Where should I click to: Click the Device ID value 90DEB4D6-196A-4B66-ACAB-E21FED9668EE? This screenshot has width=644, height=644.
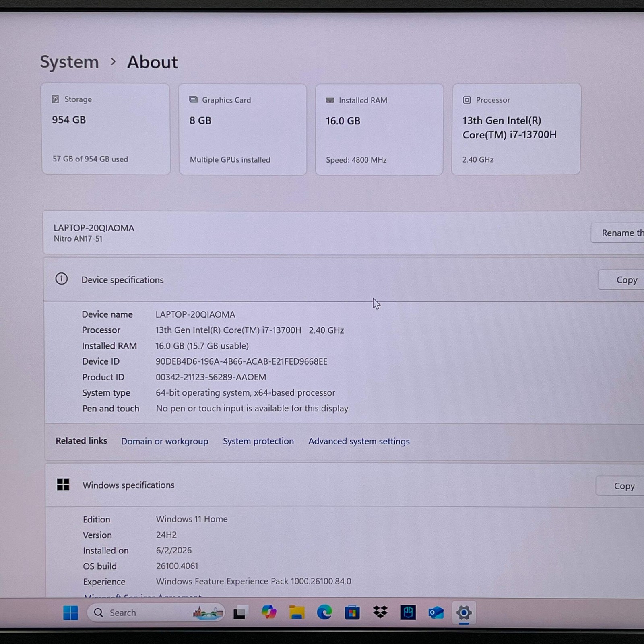point(242,361)
